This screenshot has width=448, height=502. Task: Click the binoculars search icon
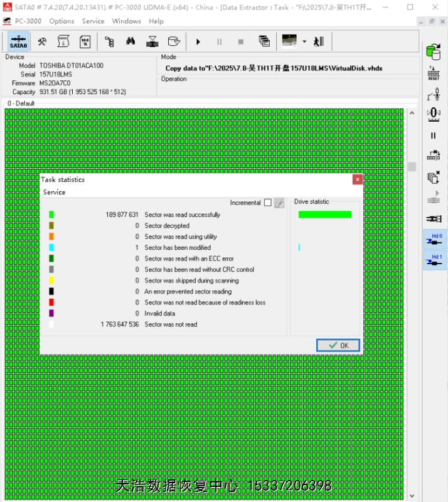[x=131, y=42]
